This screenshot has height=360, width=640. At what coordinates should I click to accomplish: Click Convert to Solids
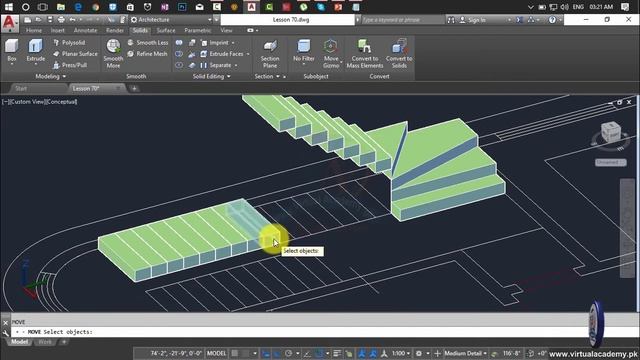click(x=399, y=53)
